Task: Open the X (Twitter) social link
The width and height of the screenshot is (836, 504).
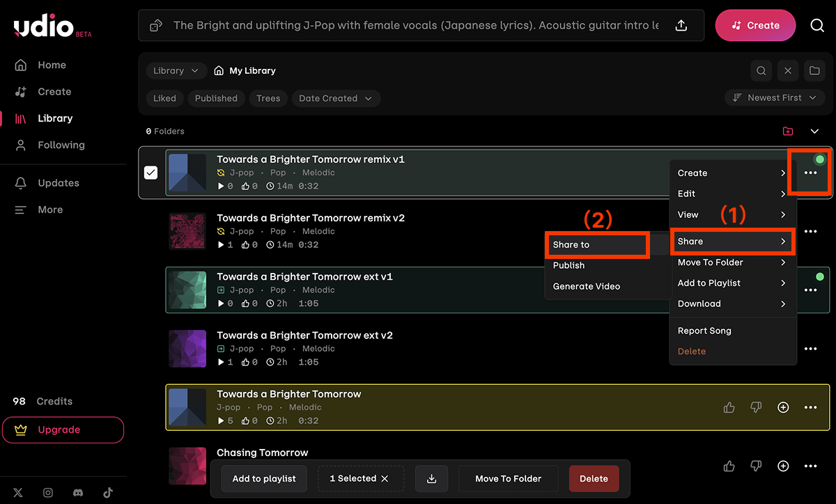Action: click(18, 492)
